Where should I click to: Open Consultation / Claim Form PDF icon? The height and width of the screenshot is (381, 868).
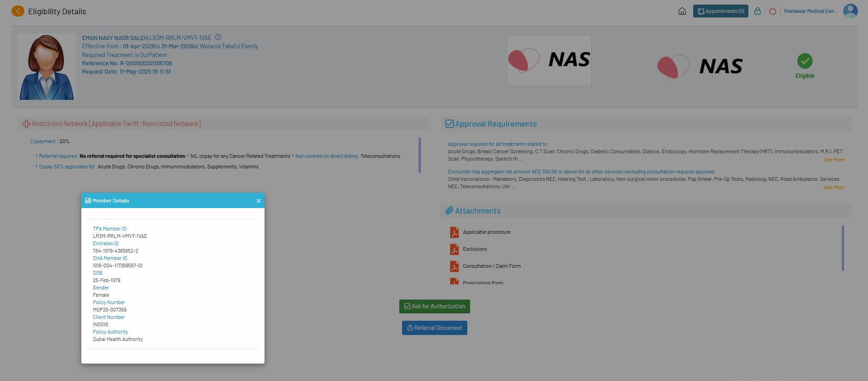pos(454,266)
